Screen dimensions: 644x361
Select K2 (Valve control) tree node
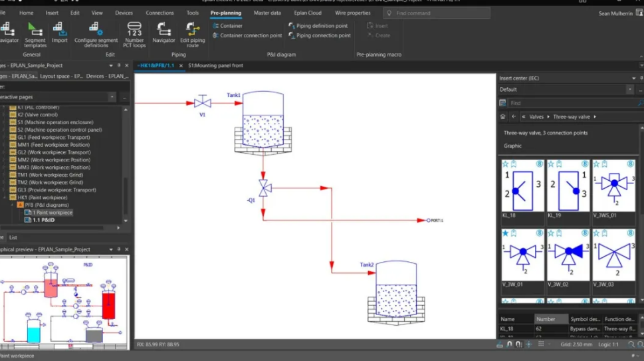[37, 115]
